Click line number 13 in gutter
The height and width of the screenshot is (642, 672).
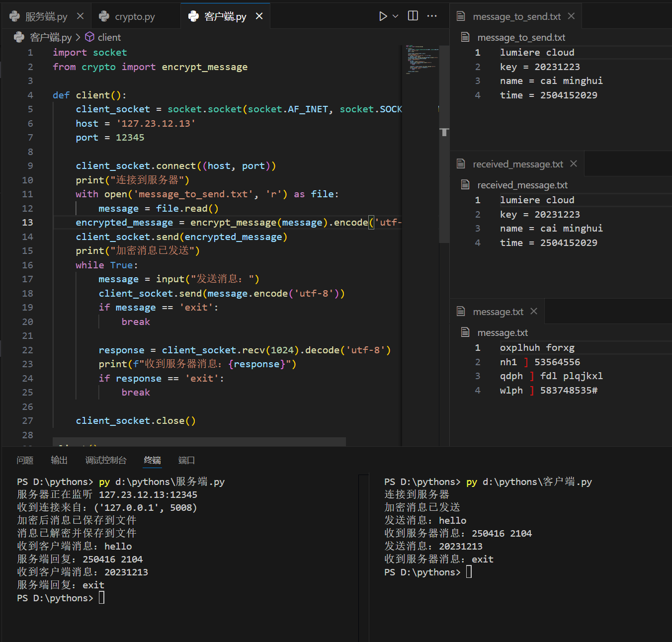point(27,223)
